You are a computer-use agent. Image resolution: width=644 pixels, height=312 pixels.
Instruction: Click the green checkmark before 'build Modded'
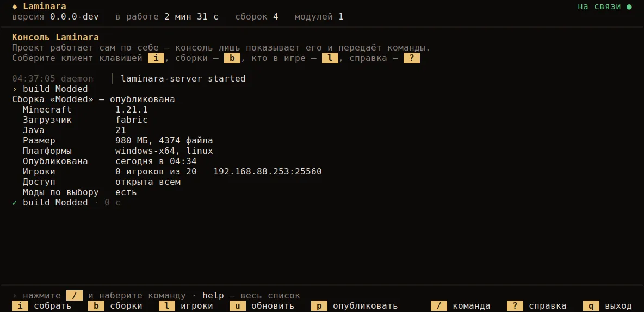tap(15, 202)
